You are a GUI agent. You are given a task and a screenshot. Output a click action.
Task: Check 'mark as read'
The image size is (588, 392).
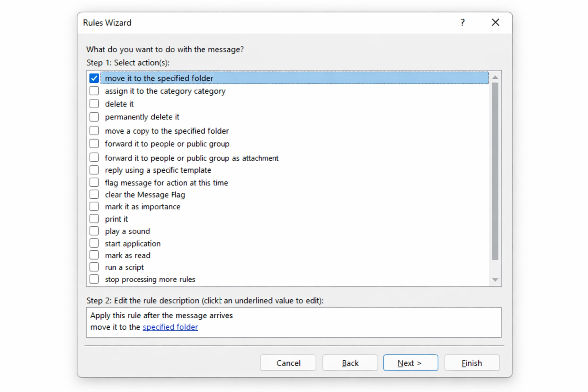(94, 255)
